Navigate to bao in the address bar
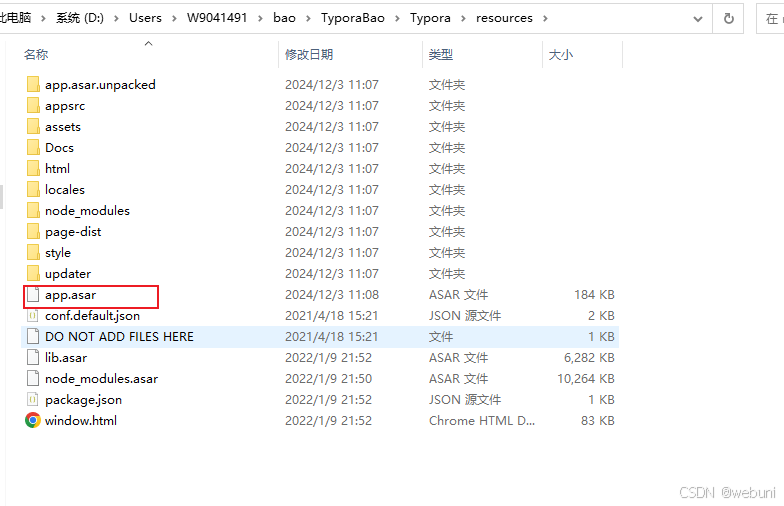Image resolution: width=784 pixels, height=506 pixels. [284, 18]
